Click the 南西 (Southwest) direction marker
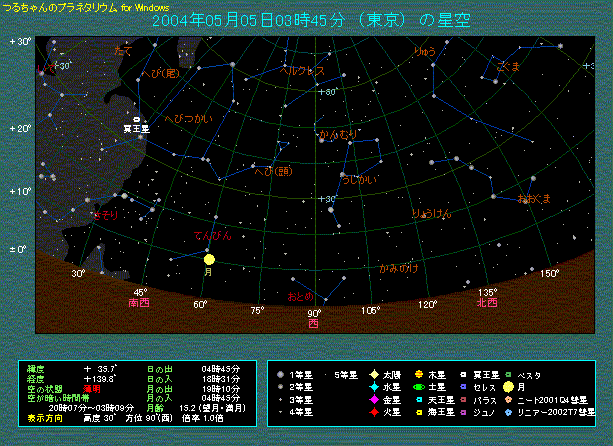This screenshot has width=613, height=446. [x=140, y=302]
